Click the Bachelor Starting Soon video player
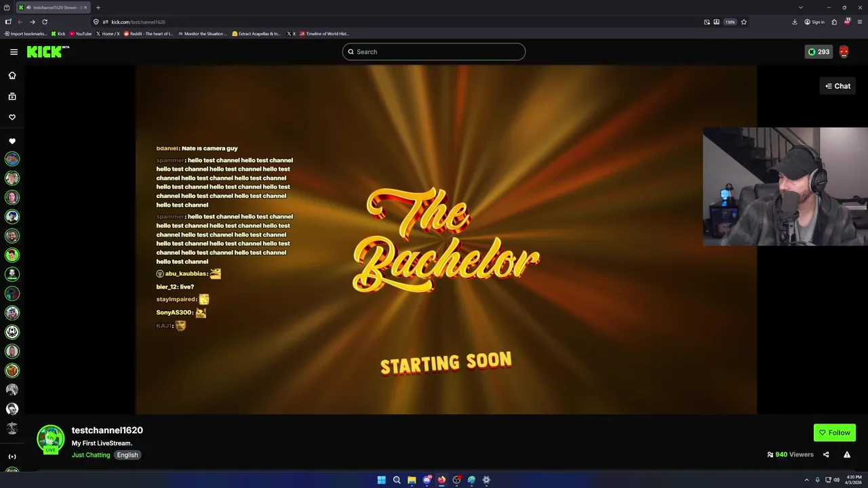 point(446,239)
